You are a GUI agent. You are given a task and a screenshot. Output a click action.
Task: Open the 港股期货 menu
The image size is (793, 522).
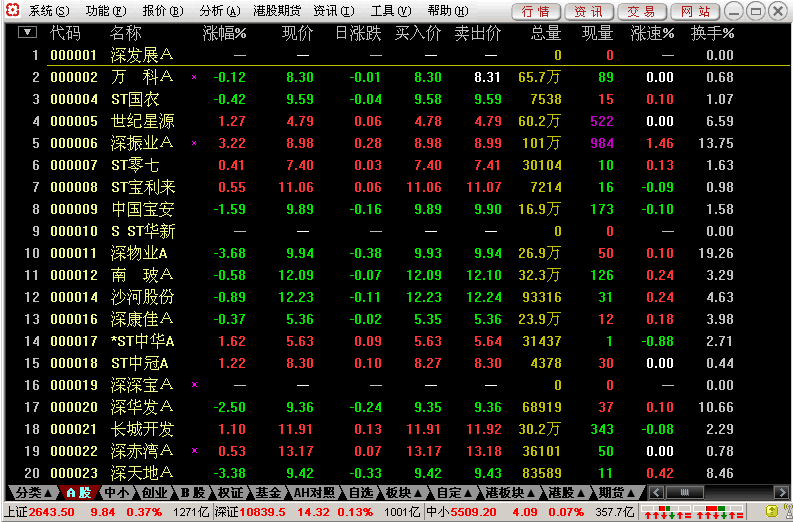277,11
